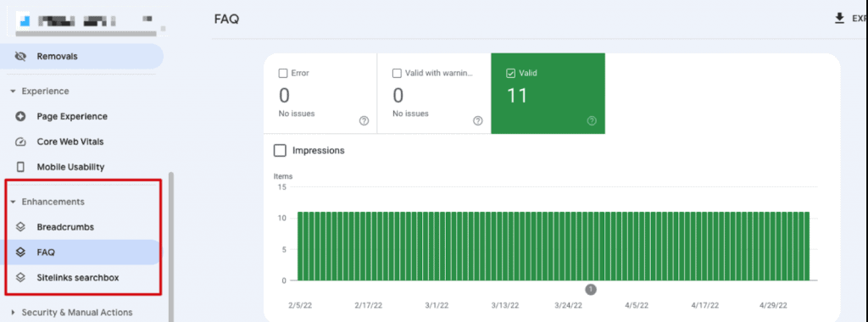Toggle the Impressions checkbox
Image resolution: width=868 pixels, height=322 pixels.
click(x=280, y=151)
